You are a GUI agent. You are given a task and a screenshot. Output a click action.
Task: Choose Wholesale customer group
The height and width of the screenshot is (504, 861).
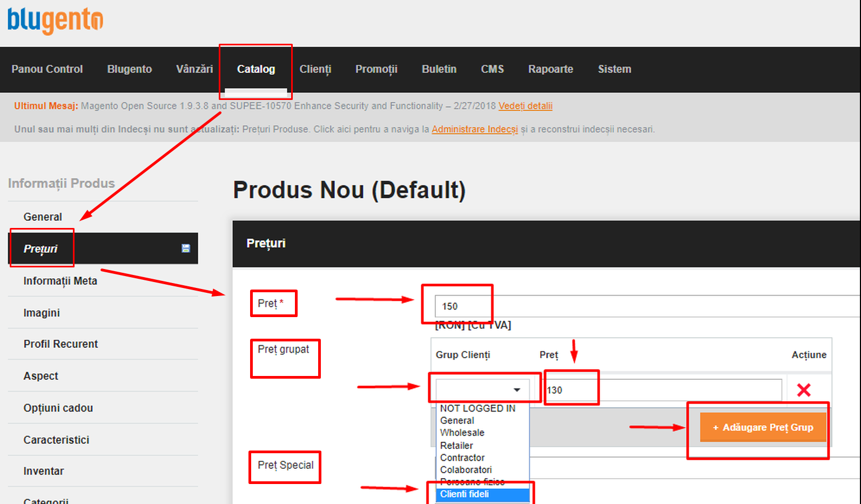pos(482,433)
